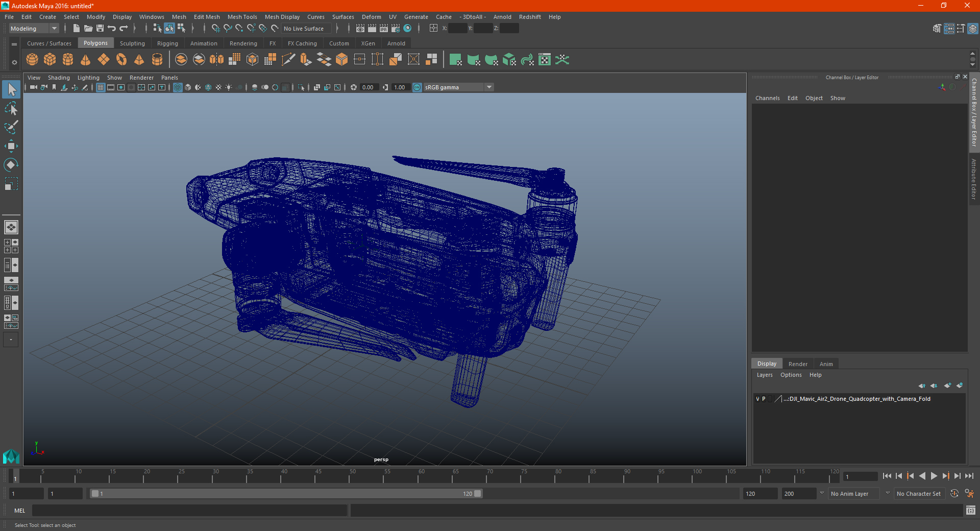Select the Move tool in the toolbox

[11, 146]
